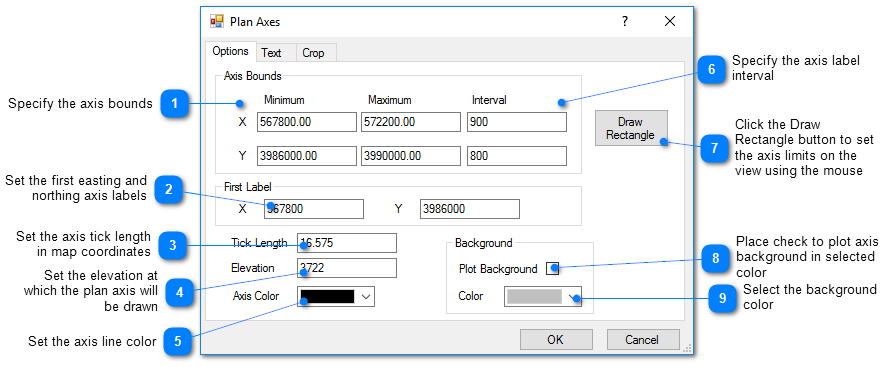Expand the Background Color dropdown arrow
The height and width of the screenshot is (367, 883).
(x=573, y=297)
